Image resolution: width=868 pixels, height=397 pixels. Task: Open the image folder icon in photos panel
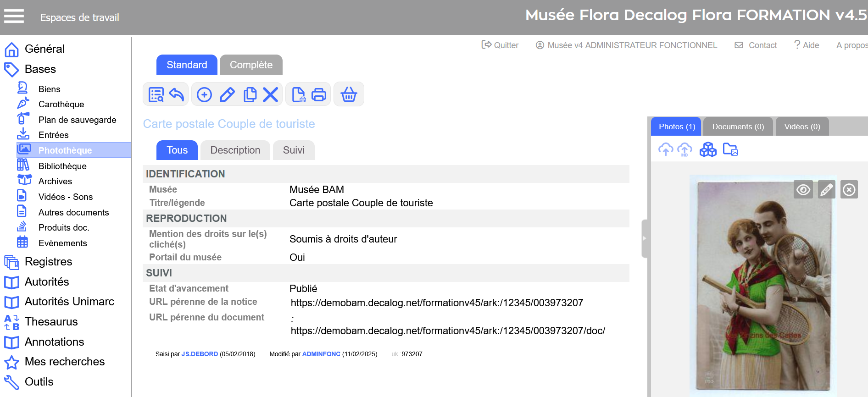pyautogui.click(x=730, y=149)
